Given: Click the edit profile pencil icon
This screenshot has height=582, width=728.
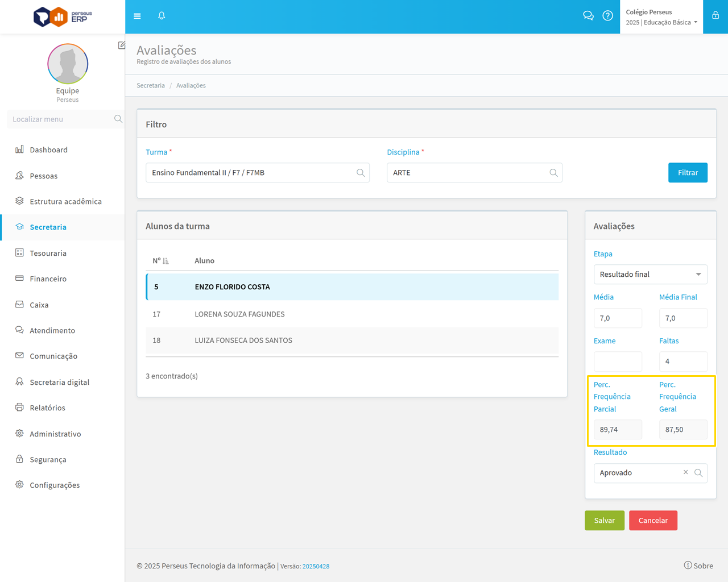Looking at the screenshot, I should coord(122,45).
